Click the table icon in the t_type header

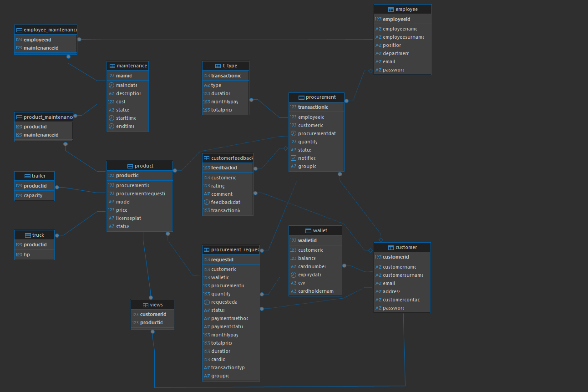[218, 66]
